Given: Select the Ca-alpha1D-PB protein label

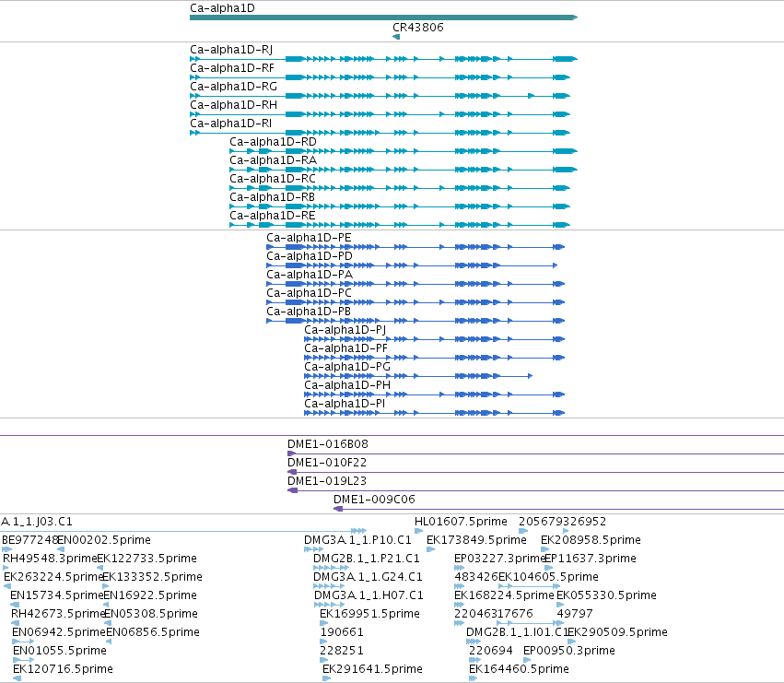Looking at the screenshot, I should point(309,312).
